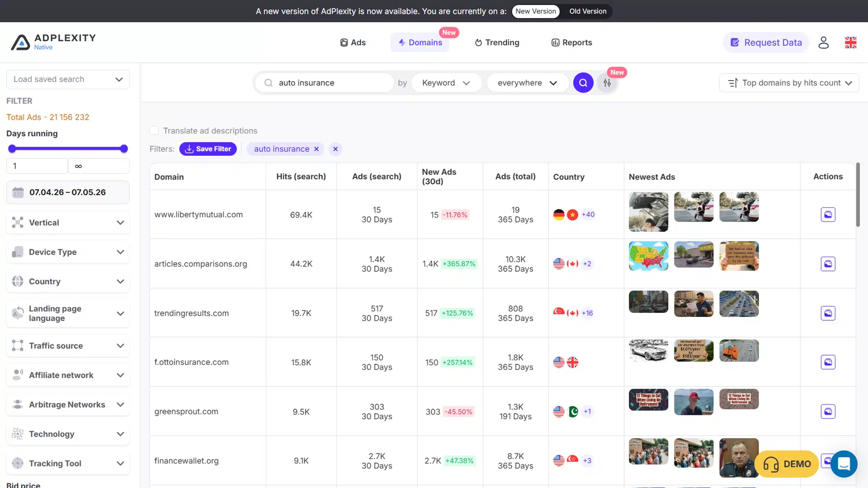
Task: Expand the Tracking Tool filter
Action: tap(68, 463)
